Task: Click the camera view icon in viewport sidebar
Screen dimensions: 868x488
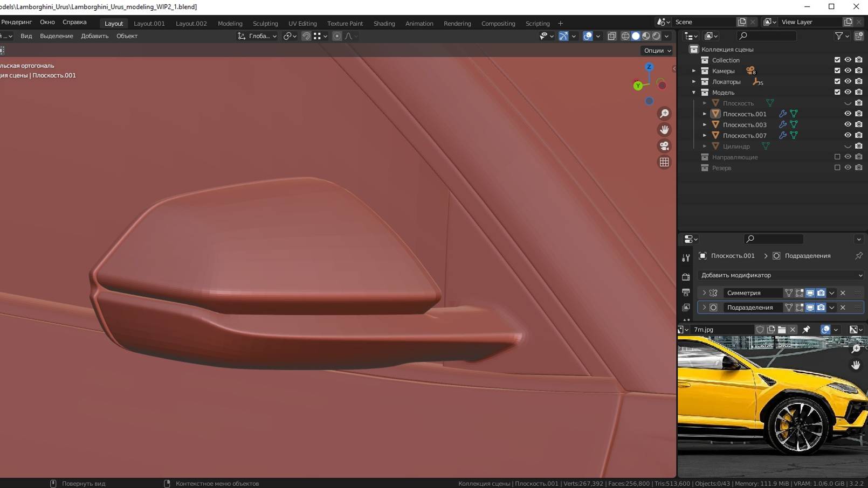Action: [664, 145]
